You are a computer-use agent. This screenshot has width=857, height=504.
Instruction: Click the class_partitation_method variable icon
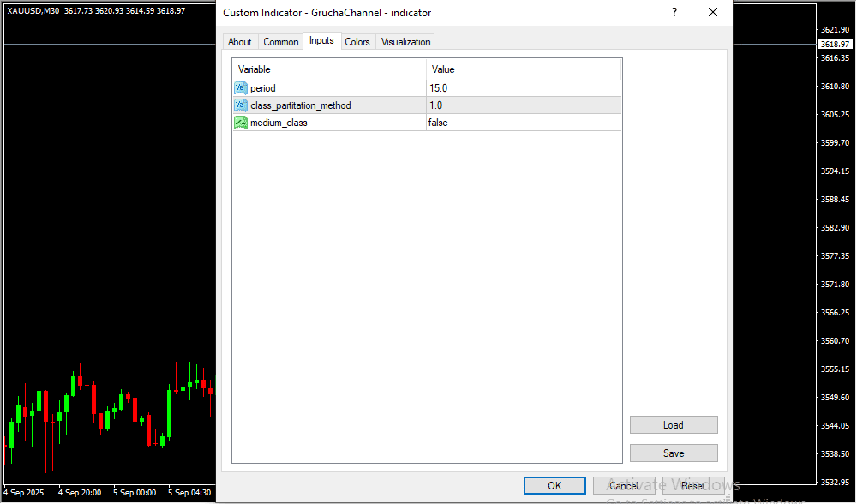point(240,105)
